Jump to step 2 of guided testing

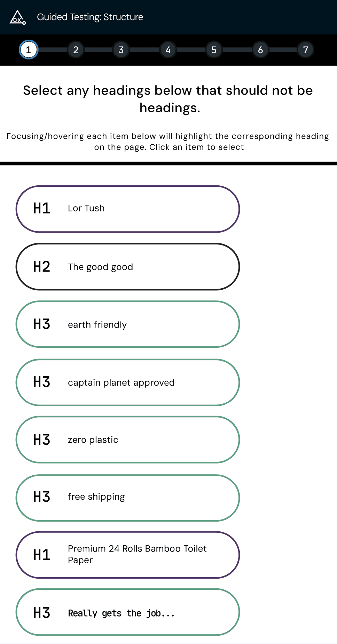pos(75,50)
